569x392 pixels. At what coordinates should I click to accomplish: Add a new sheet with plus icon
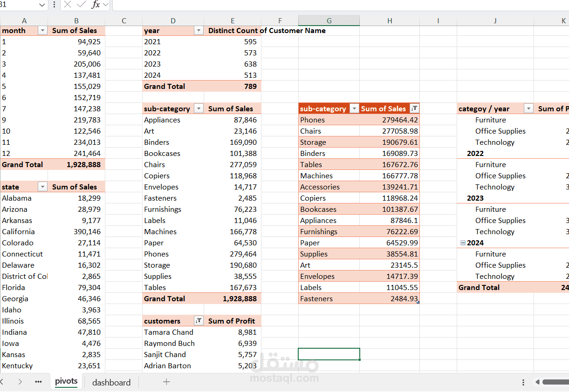click(x=166, y=382)
